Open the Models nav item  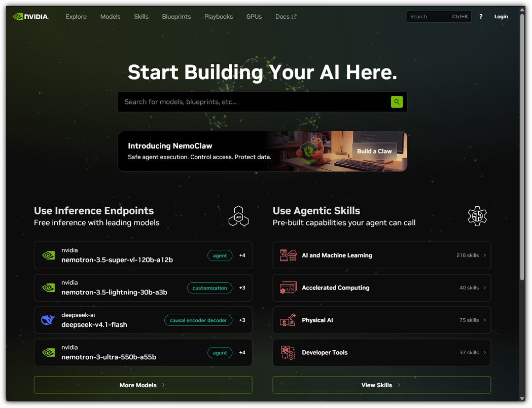click(110, 17)
